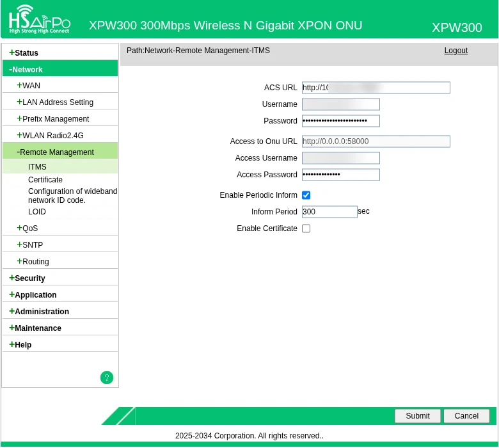The width and height of the screenshot is (499, 448).
Task: Expand the Routing submenu
Action: 33,261
